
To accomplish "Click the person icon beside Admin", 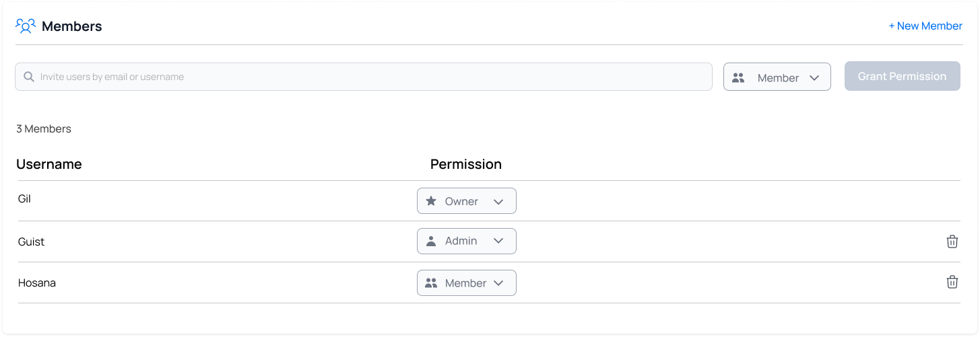I will [431, 241].
